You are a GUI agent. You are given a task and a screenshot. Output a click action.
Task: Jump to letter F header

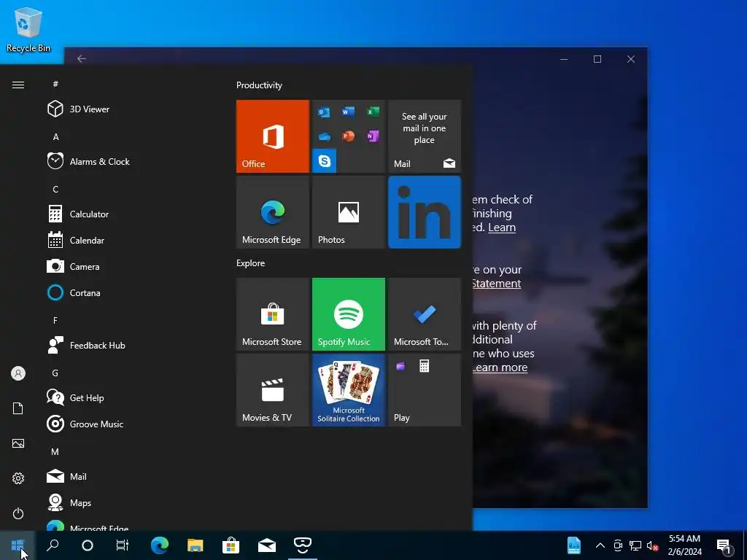55,320
